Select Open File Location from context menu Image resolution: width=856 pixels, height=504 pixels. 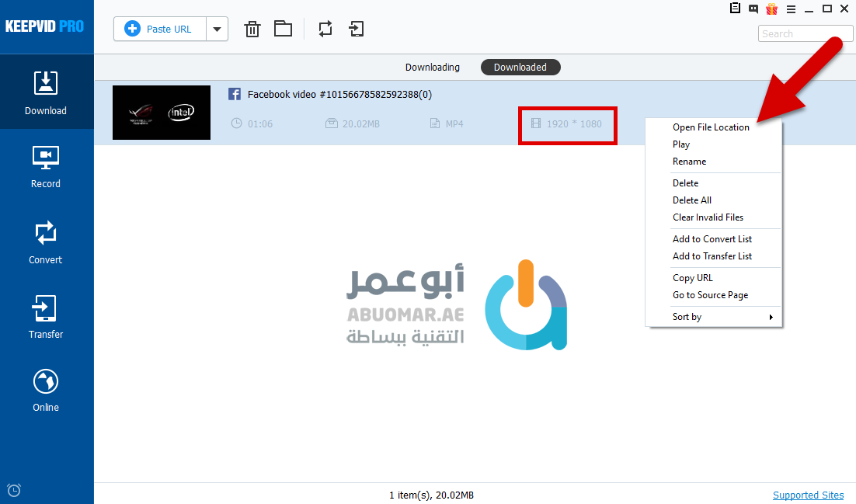(711, 127)
